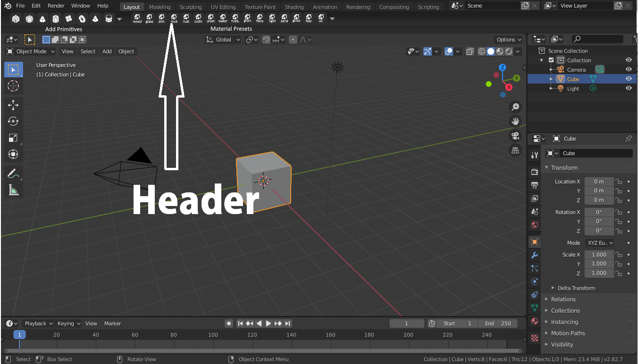Image resolution: width=638 pixels, height=364 pixels.
Task: Hide the Light object in outliner
Action: 629,88
